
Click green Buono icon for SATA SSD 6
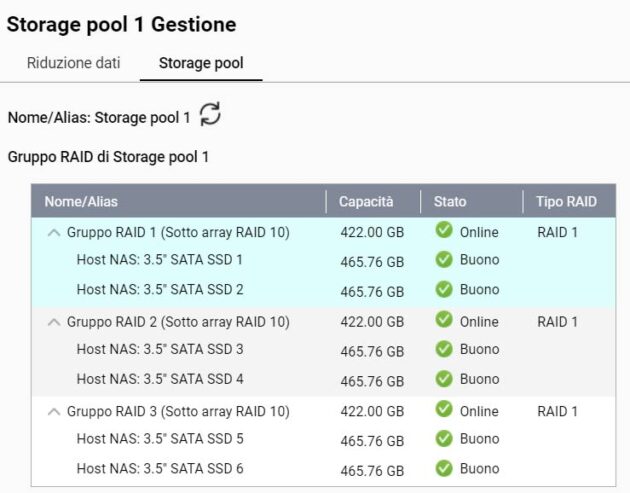pos(444,469)
